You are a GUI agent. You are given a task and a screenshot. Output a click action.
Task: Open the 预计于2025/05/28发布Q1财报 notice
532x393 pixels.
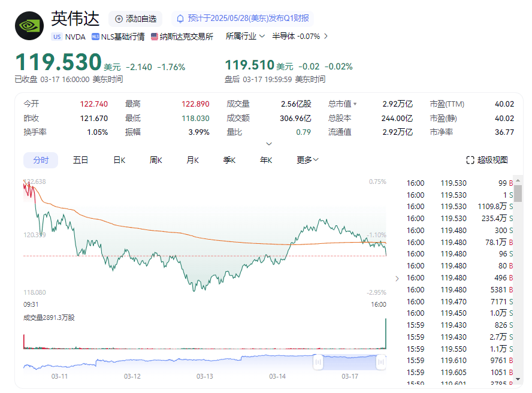tap(243, 19)
